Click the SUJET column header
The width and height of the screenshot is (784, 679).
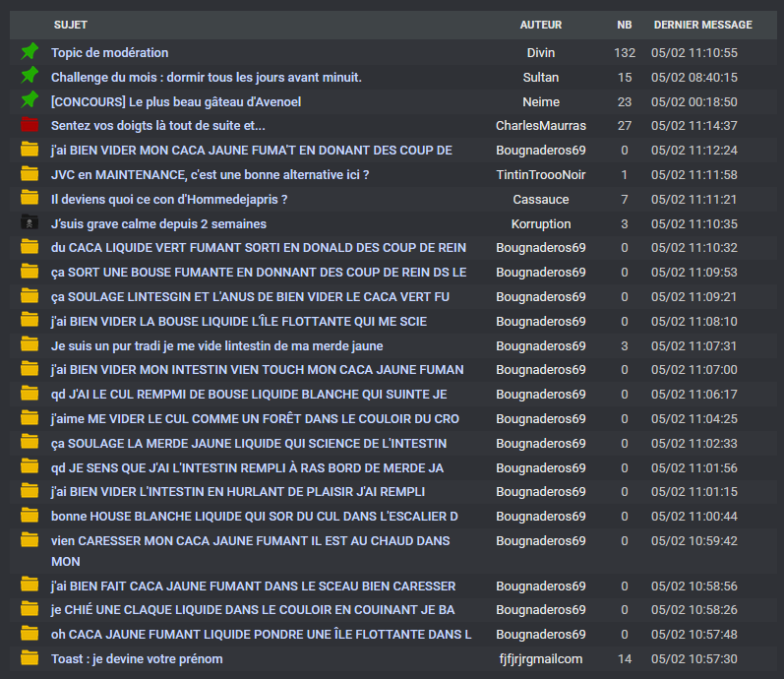pos(71,25)
